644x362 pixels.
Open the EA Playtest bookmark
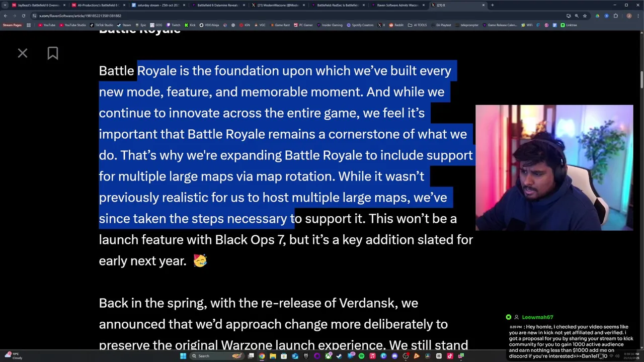441,25
